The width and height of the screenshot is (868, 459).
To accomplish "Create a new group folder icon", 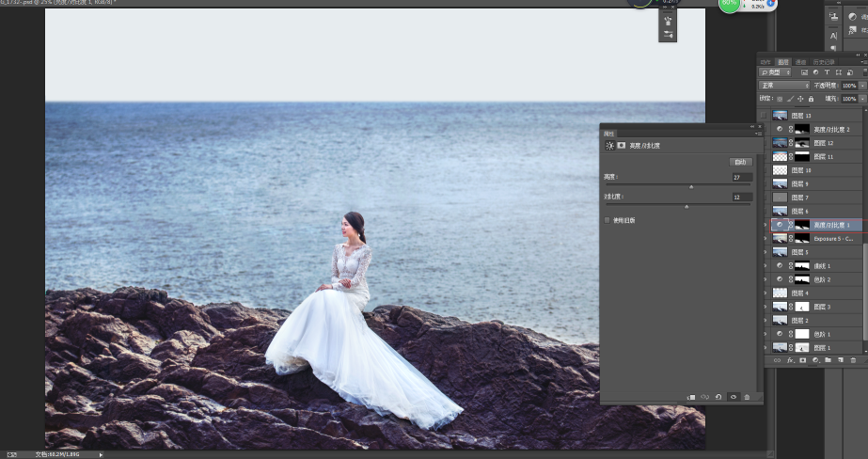I will pos(829,360).
